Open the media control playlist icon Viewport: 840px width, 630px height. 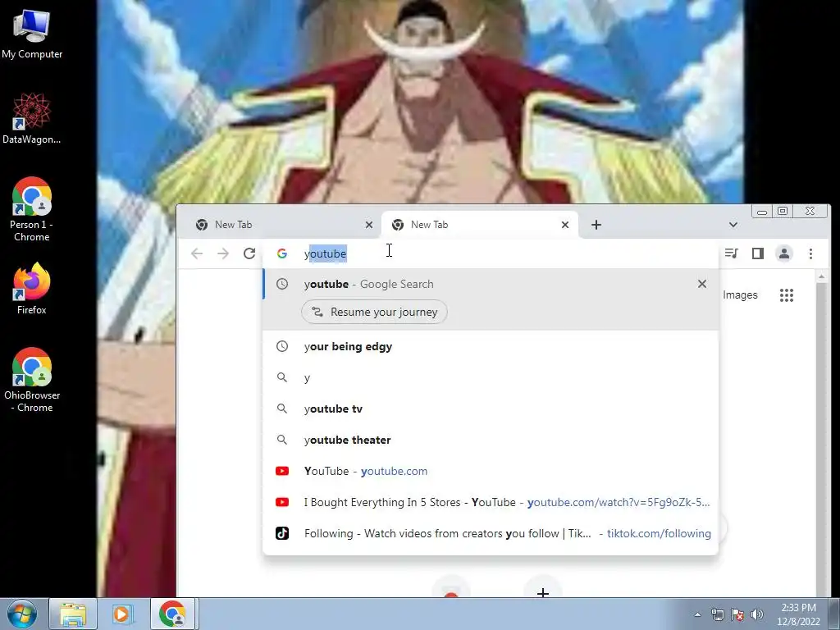click(731, 253)
